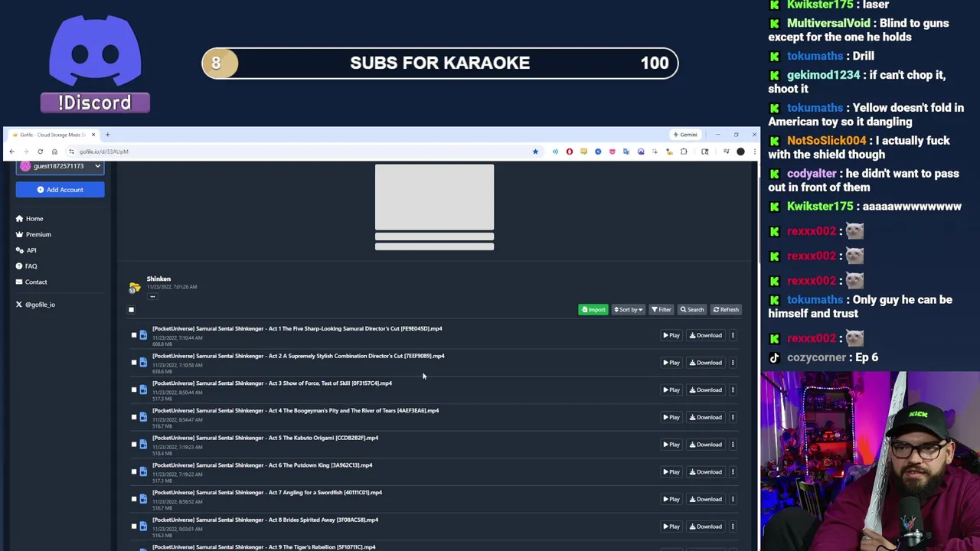Open the three-dot menu for Act 2

pyautogui.click(x=733, y=363)
